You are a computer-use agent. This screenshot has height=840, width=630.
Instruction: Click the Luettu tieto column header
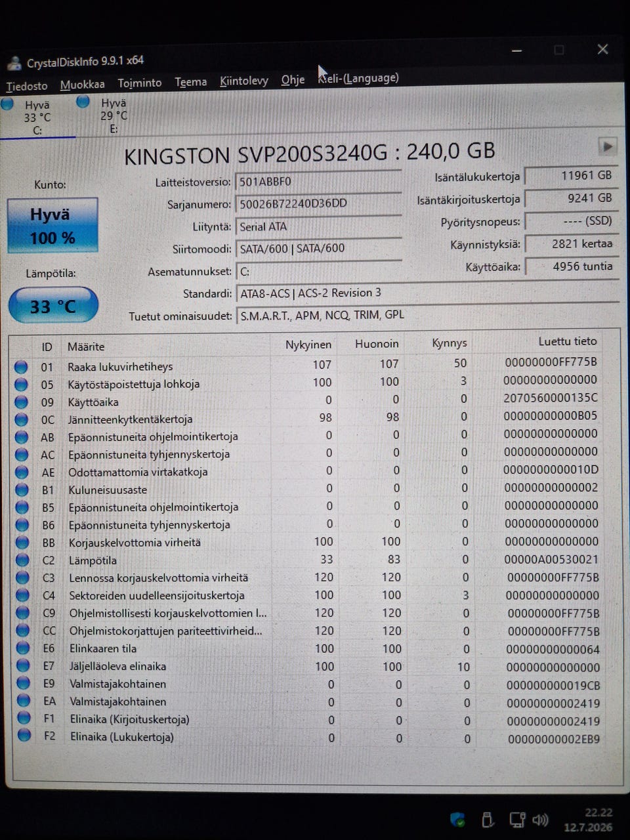click(567, 341)
